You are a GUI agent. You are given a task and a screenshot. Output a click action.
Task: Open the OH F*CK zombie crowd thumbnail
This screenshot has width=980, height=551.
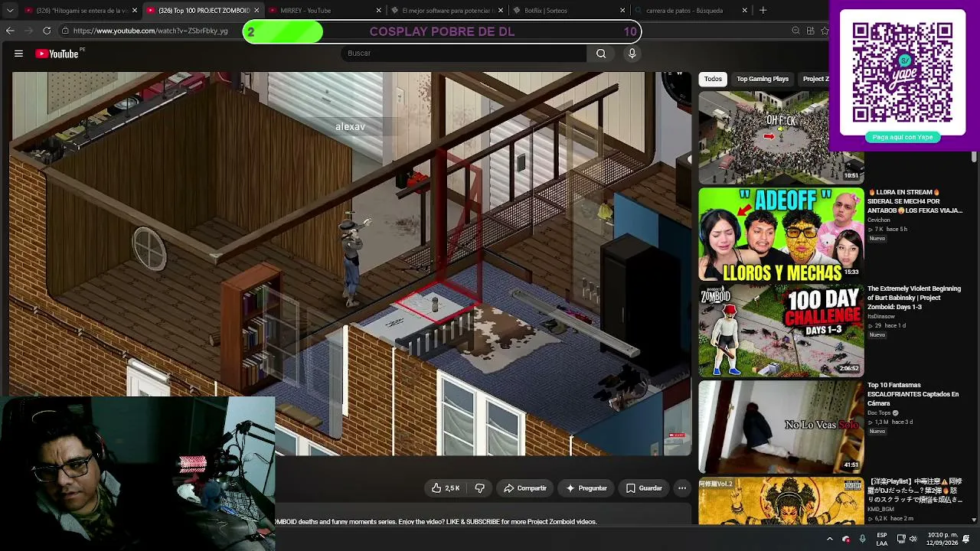click(781, 137)
